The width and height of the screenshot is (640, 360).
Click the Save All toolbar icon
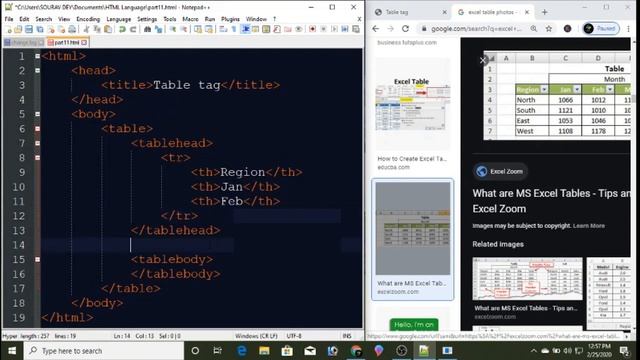[x=40, y=29]
